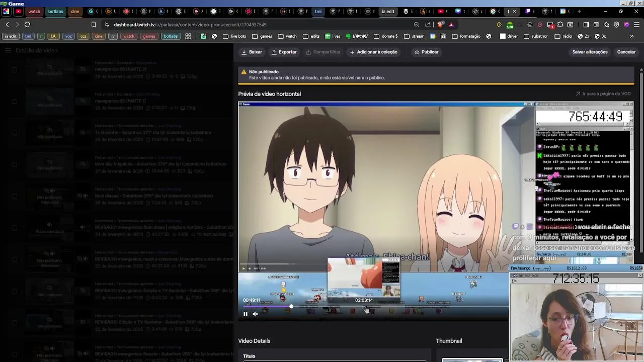Viewport: 644px width, 362px height.
Task: Open the Twitch tab with purple icon
Action: point(528,11)
